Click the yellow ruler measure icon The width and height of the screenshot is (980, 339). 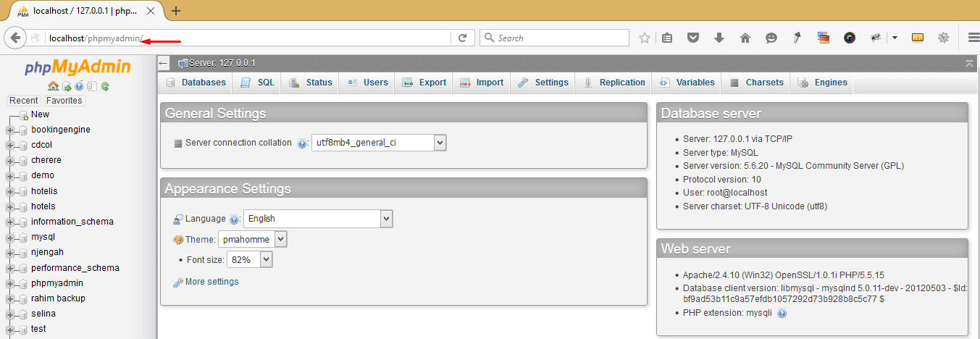click(918, 38)
